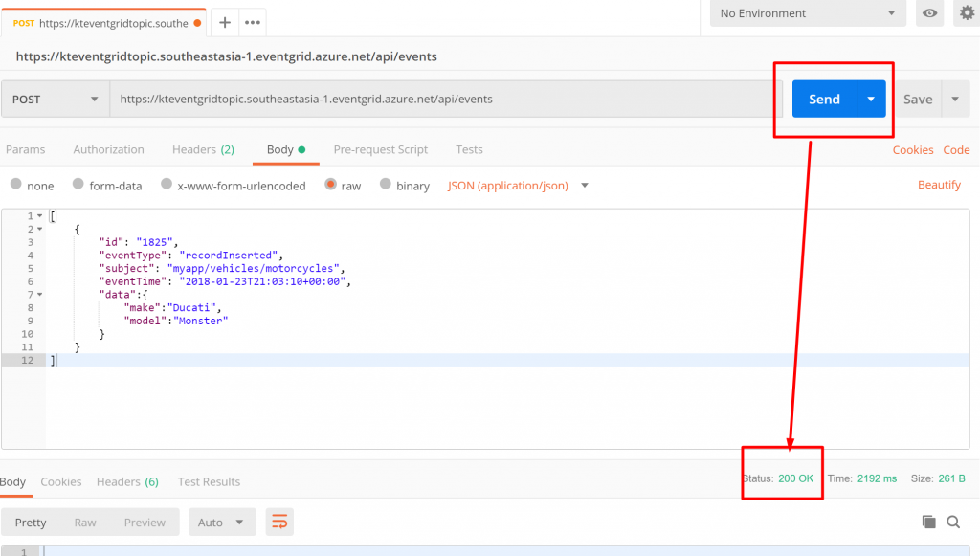Toggle response line wrap icon
Image resolution: width=980 pixels, height=556 pixels.
279,522
